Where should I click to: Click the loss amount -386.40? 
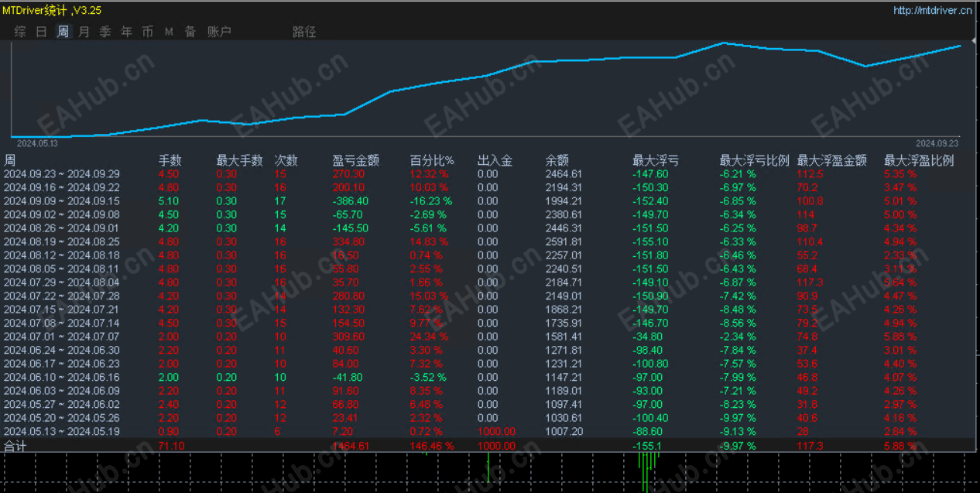click(351, 201)
